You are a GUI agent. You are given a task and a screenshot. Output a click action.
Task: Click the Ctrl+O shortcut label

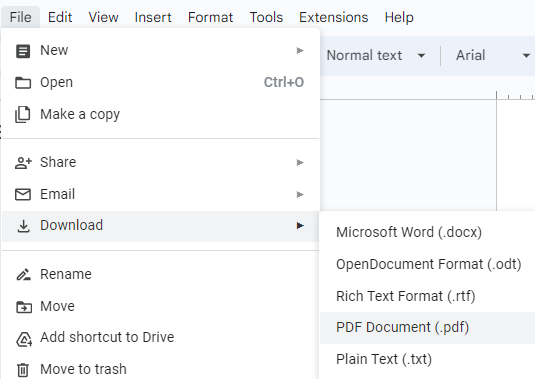pos(284,82)
